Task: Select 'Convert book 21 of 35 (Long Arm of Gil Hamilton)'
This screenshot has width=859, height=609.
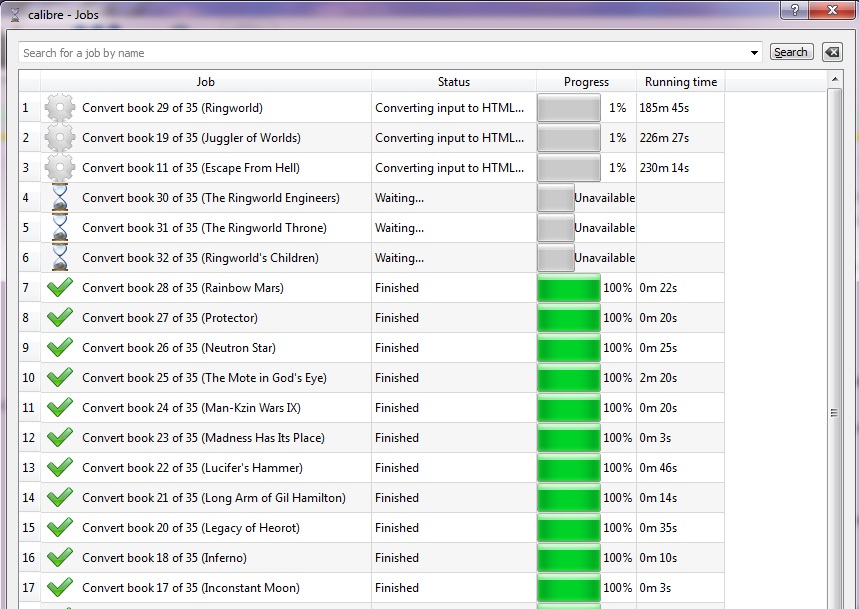Action: tap(214, 498)
